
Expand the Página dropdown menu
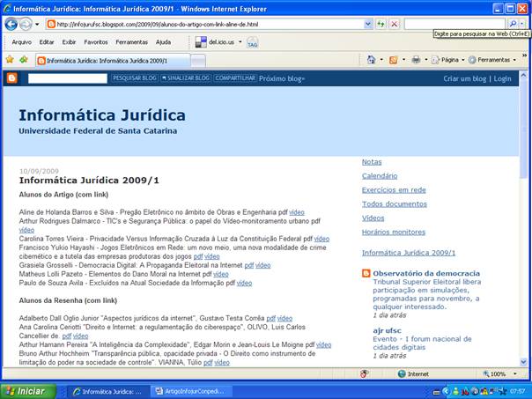click(449, 60)
